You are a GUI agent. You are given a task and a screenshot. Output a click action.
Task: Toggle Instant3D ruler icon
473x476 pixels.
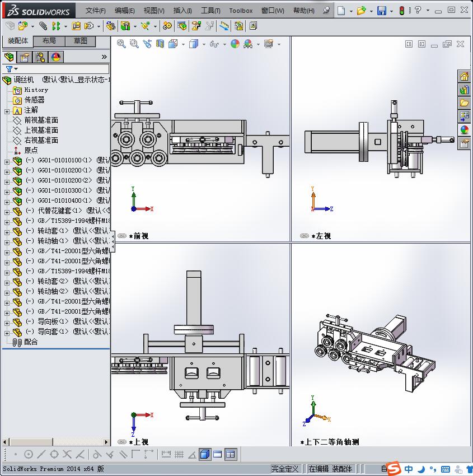point(224,26)
